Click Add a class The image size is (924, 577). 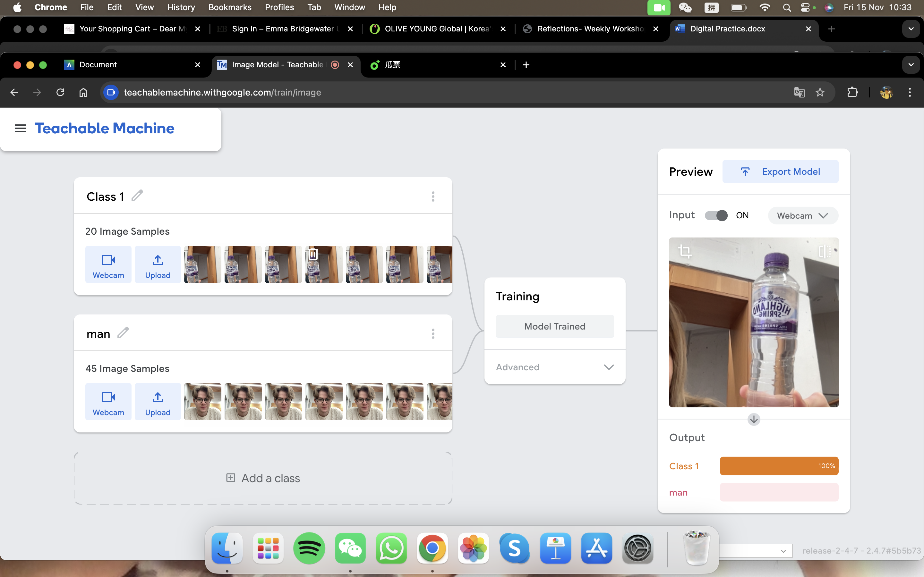[263, 478]
